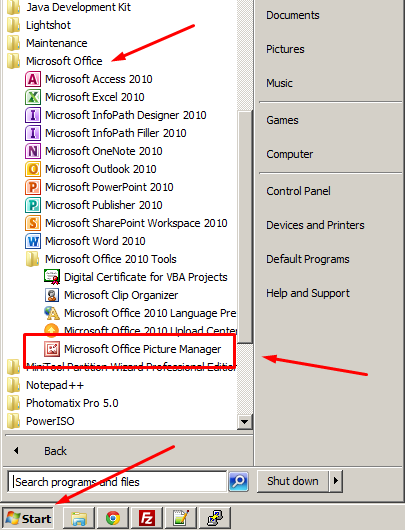Click the Microsoft Excel 2010 icon
The image size is (405, 530).
point(33,97)
